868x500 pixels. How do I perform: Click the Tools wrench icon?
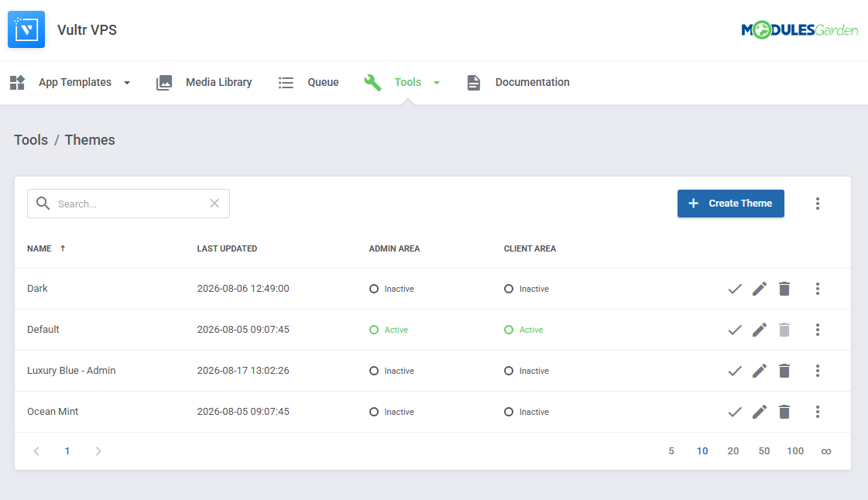[x=372, y=82]
